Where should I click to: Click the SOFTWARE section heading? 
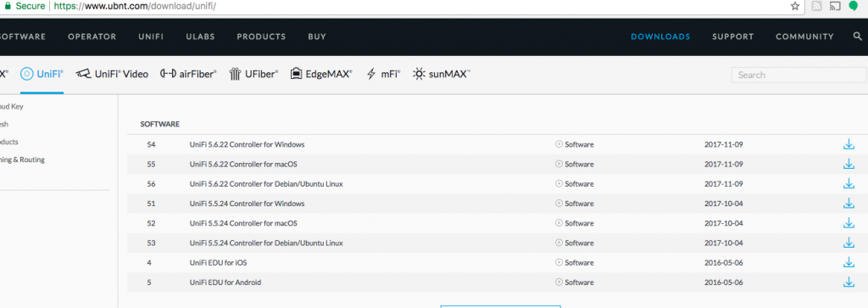tap(160, 124)
